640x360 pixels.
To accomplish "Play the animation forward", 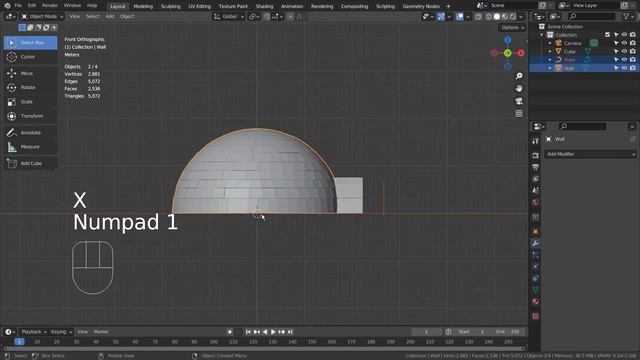I will coord(273,332).
